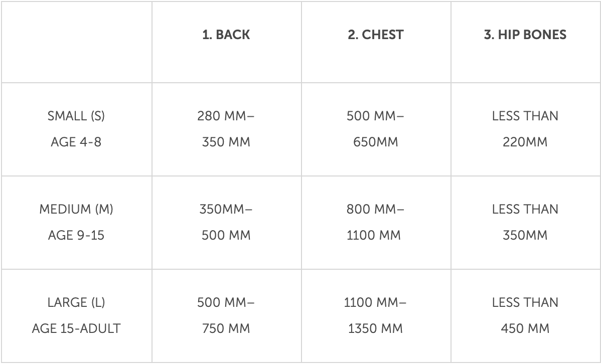Click the medium hip value '350MM'

click(525, 235)
